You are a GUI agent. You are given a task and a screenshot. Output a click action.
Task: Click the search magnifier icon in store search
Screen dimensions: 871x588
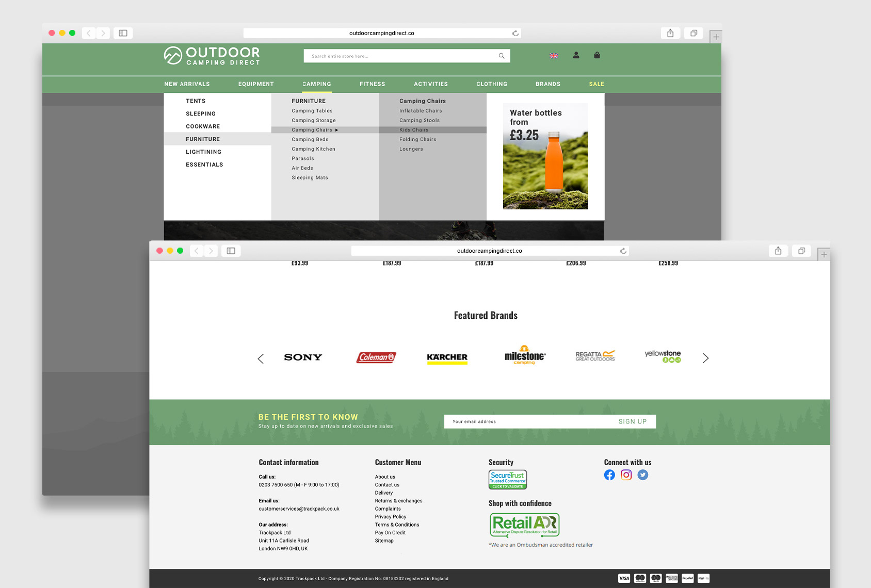tap(502, 56)
